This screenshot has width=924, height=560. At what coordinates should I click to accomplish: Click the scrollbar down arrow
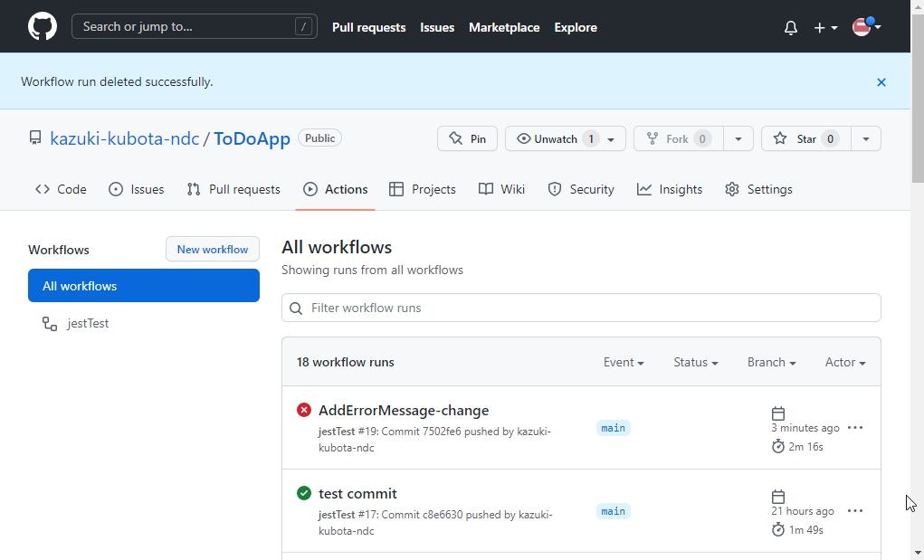pyautogui.click(x=918, y=553)
